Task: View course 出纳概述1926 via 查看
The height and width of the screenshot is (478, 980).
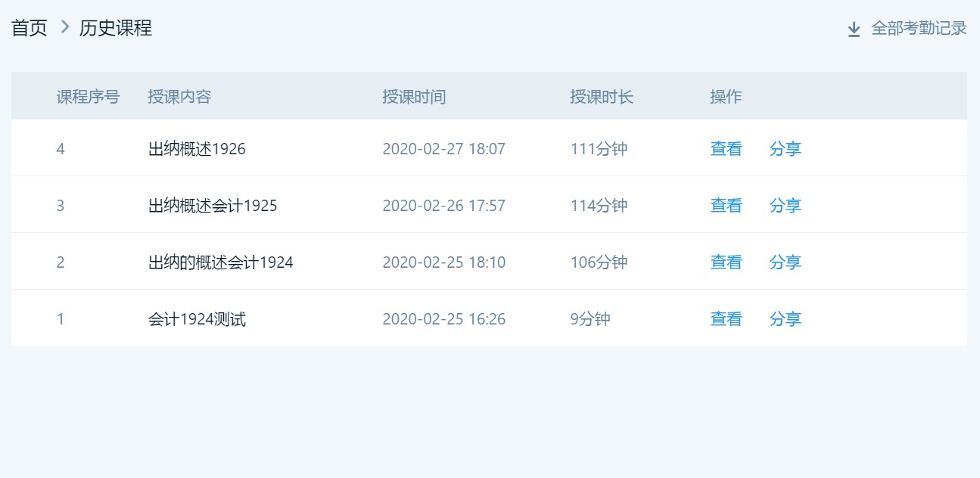Action: pyautogui.click(x=726, y=149)
